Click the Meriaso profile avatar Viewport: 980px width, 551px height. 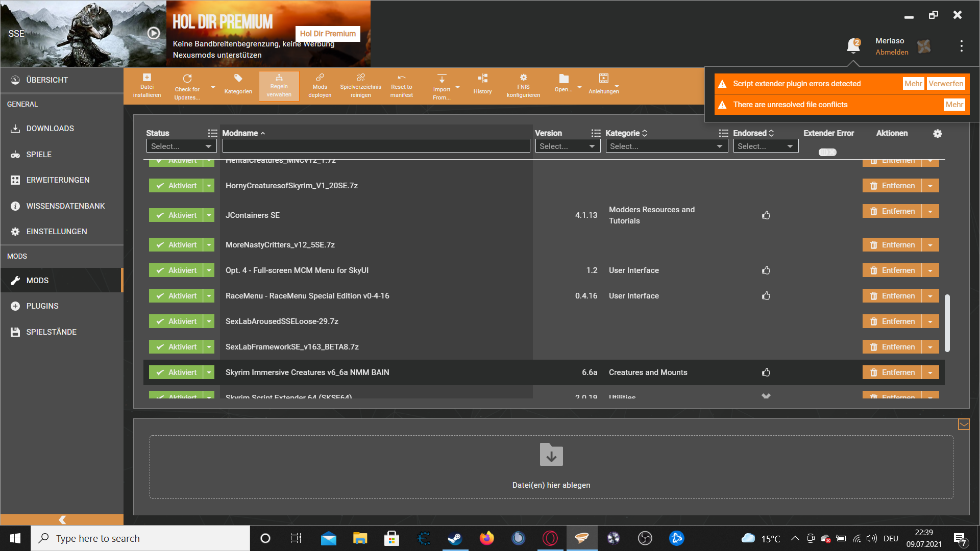924,46
